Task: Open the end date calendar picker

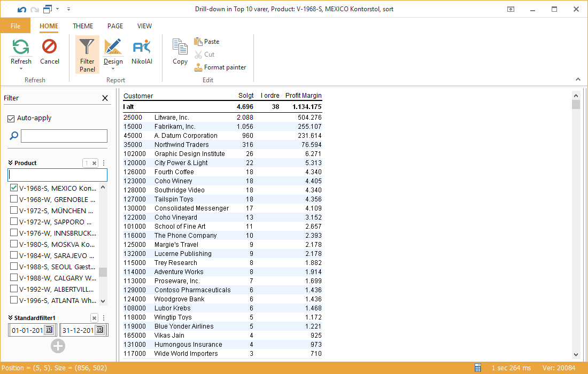Action: click(x=100, y=330)
